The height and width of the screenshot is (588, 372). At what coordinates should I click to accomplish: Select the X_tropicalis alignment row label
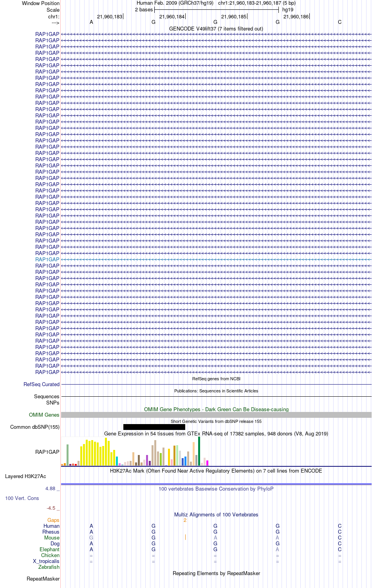[46, 561]
